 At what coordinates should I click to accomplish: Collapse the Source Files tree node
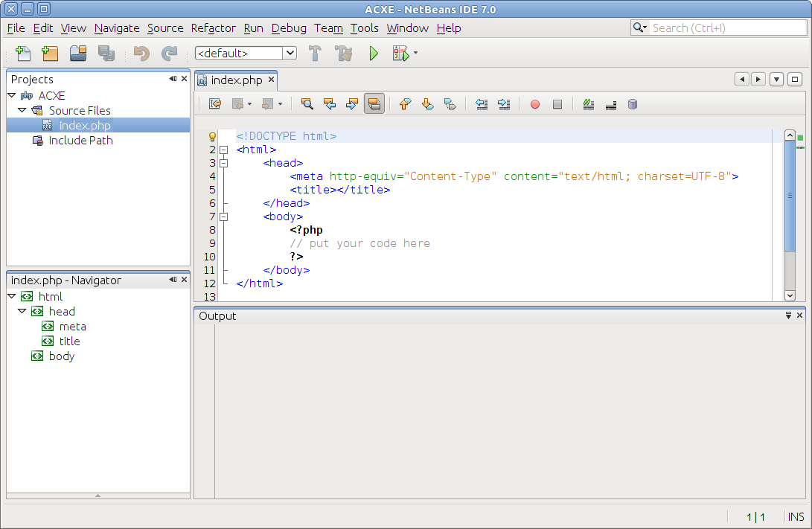(x=22, y=110)
